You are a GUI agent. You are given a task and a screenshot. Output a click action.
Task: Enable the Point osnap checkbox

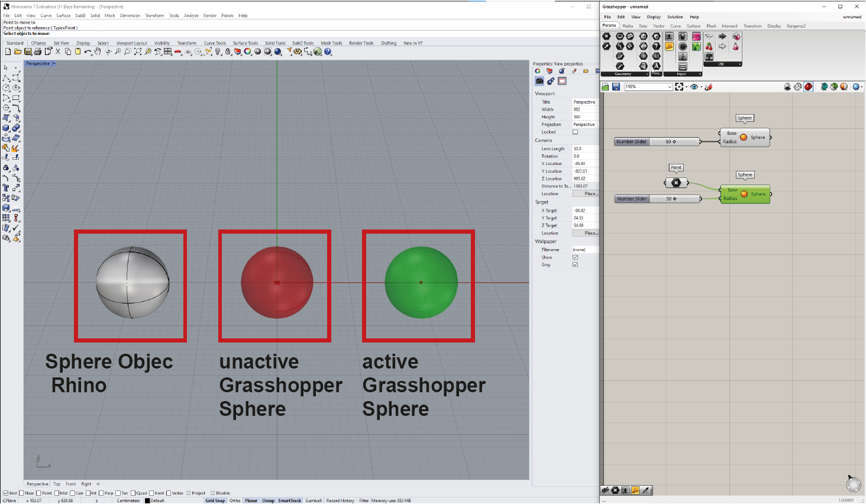click(38, 493)
